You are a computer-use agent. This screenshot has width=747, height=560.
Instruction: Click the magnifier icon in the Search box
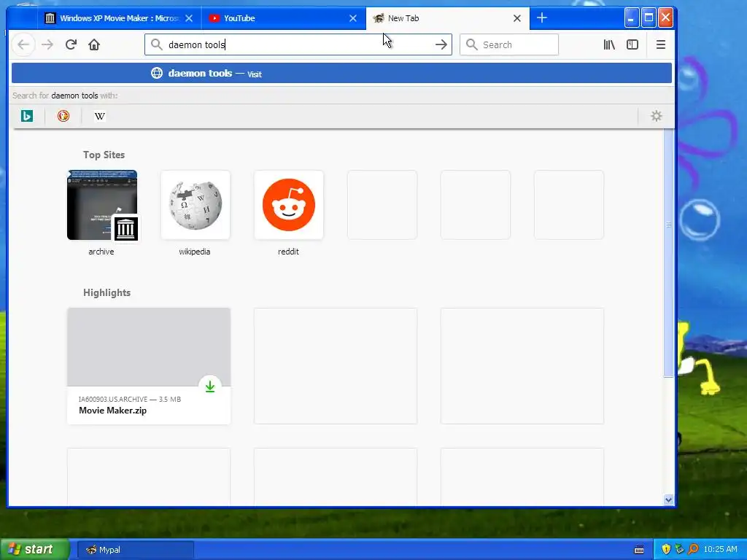[x=472, y=44]
